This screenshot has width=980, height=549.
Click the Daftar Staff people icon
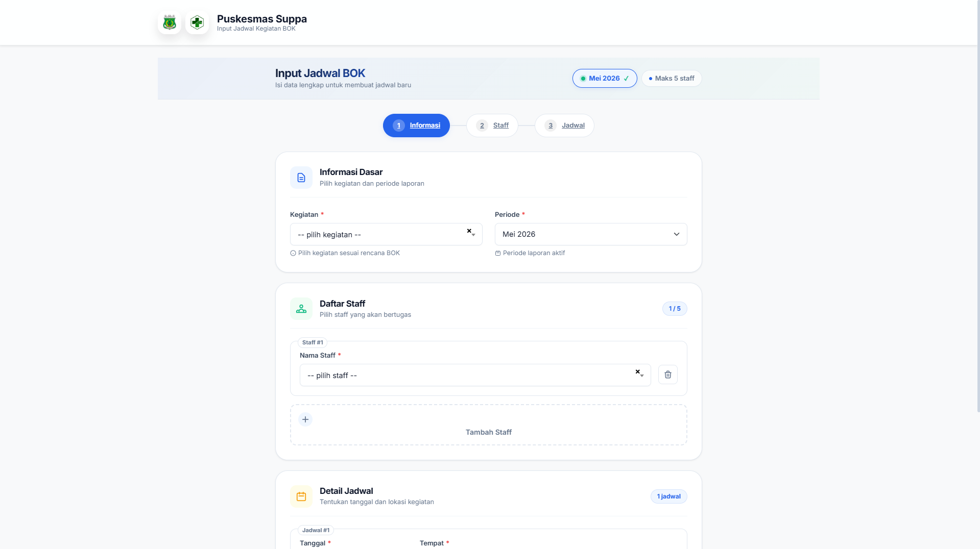301,309
